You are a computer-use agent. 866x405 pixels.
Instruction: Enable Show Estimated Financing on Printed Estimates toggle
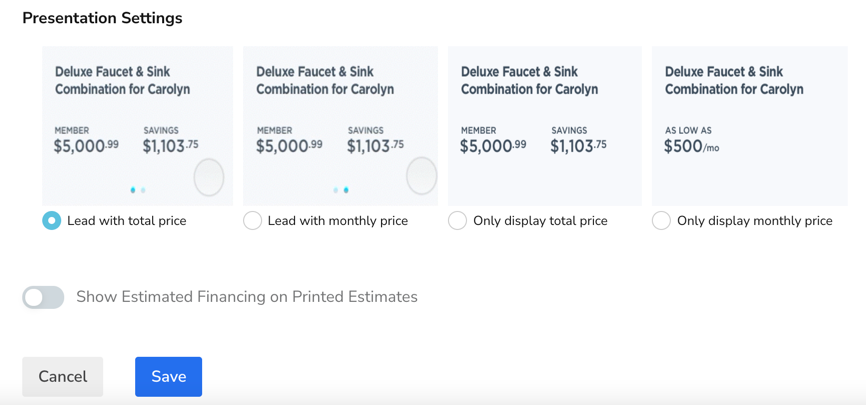tap(43, 297)
